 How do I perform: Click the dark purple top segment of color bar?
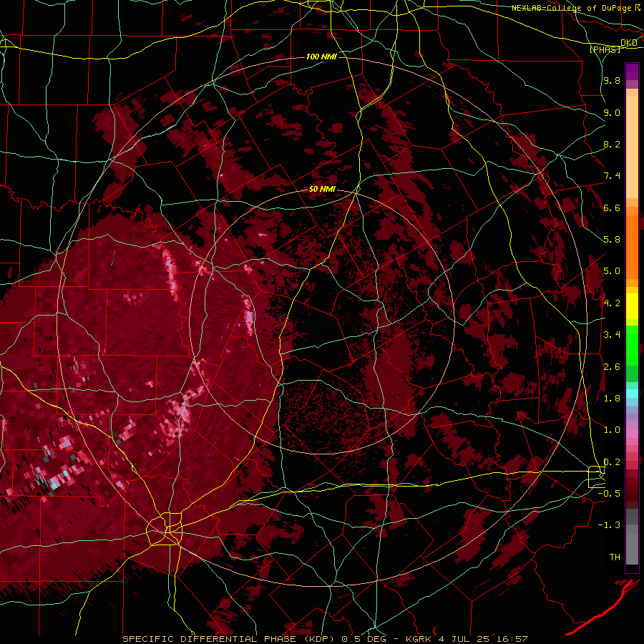(x=632, y=72)
